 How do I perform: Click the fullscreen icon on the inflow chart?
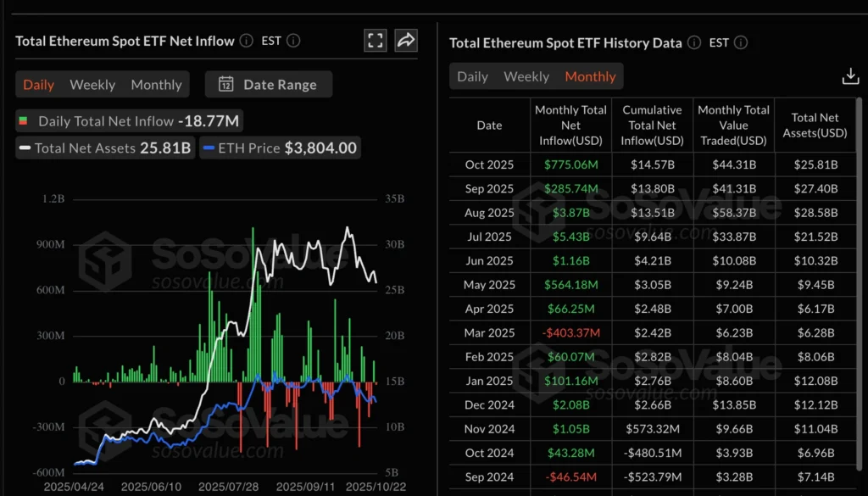(375, 40)
